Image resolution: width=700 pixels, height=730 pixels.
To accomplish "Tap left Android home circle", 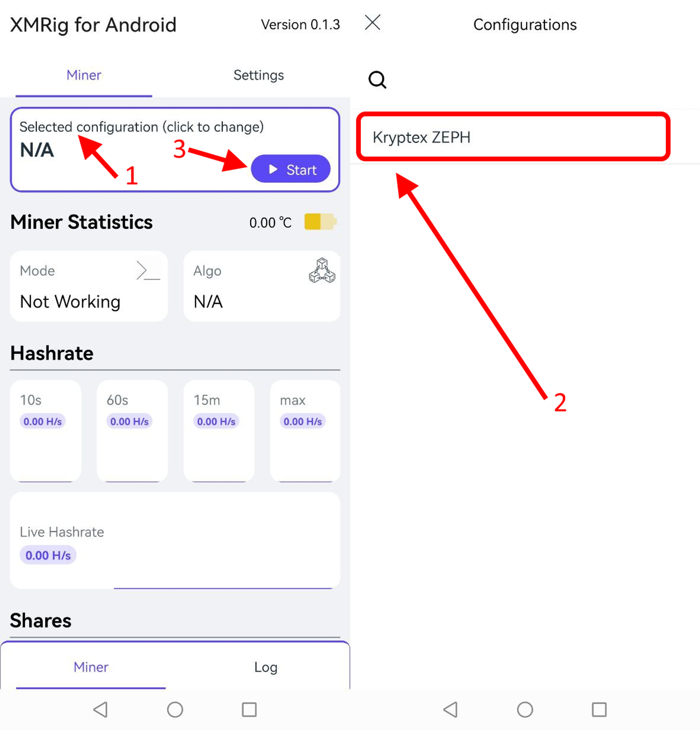I will click(x=175, y=709).
